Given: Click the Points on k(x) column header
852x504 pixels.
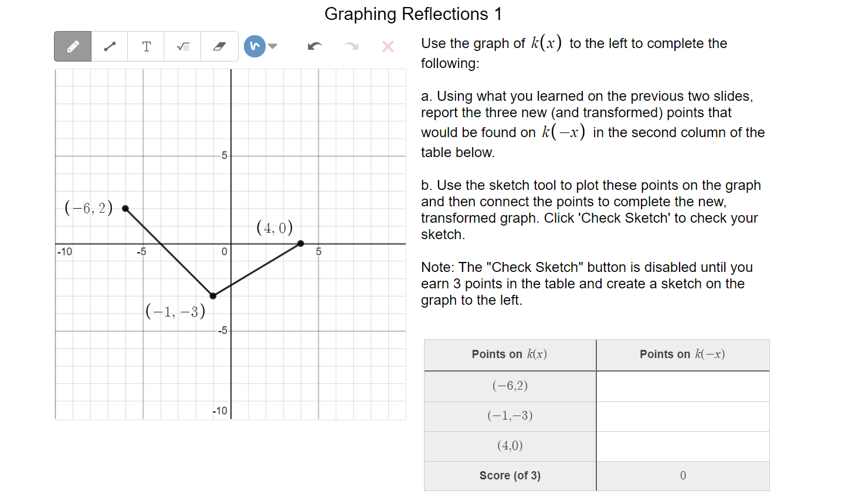Looking at the screenshot, I should (510, 354).
